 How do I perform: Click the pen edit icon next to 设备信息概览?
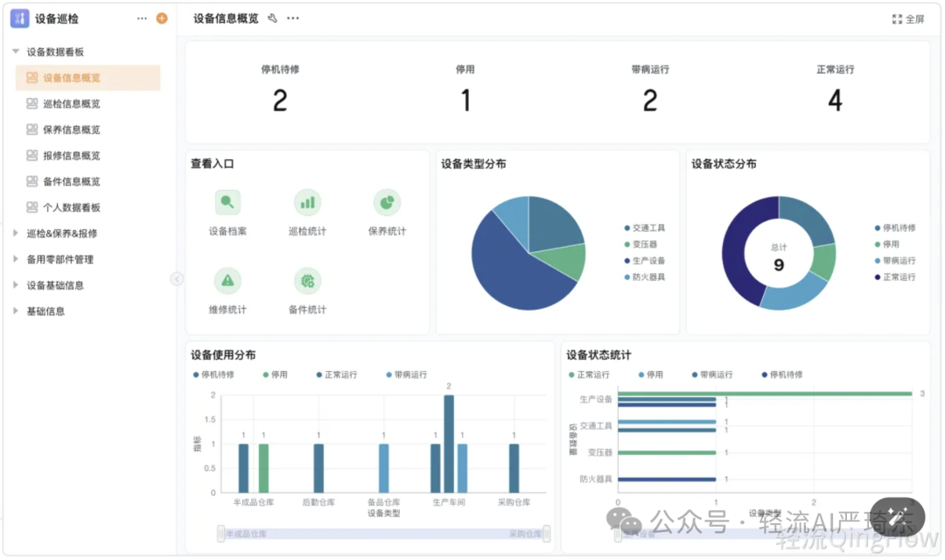tap(271, 17)
